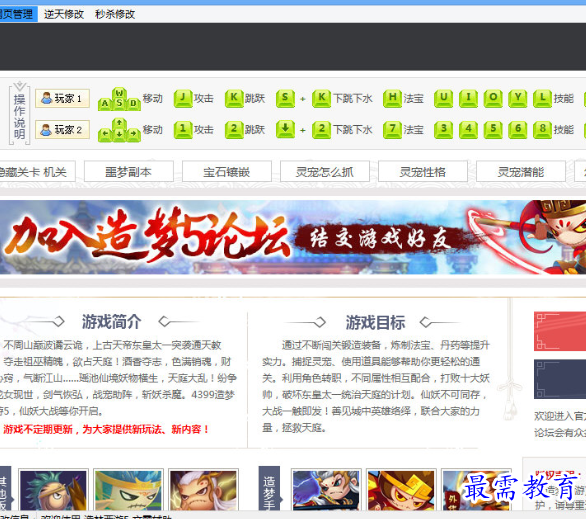Screen dimensions: 586x519
Task: Click the WASD movement keys icon
Action: (119, 99)
